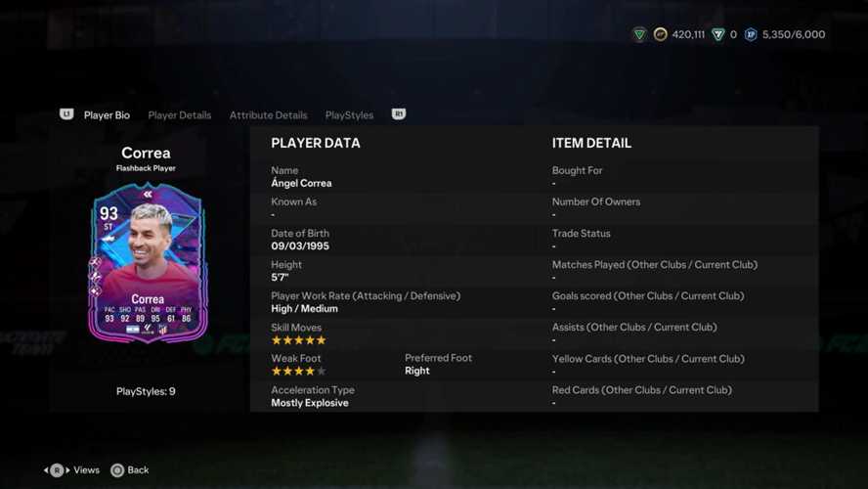This screenshot has width=868, height=489.
Task: Click the gold coins icon
Action: point(660,34)
